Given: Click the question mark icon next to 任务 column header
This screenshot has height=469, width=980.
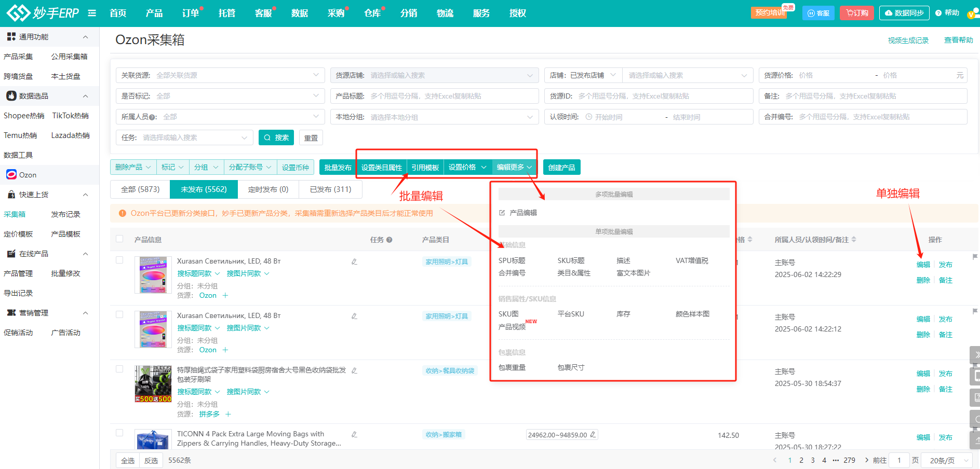Looking at the screenshot, I should 389,240.
